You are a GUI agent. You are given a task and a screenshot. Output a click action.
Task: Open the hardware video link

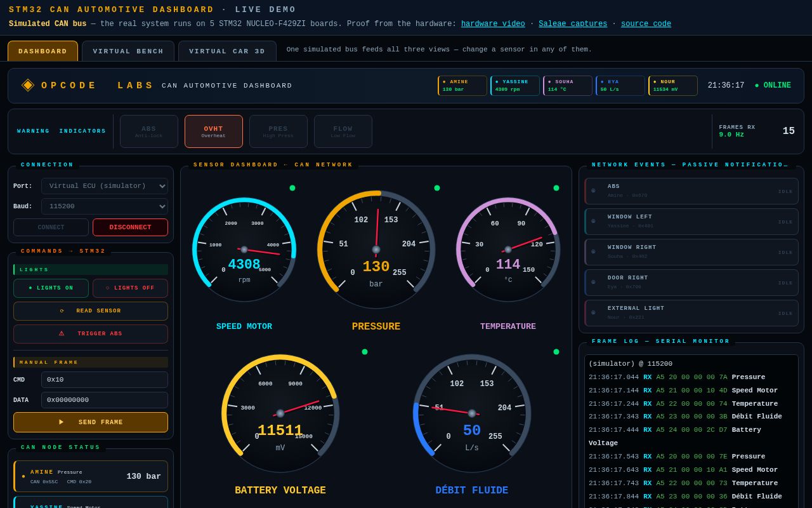click(x=493, y=24)
